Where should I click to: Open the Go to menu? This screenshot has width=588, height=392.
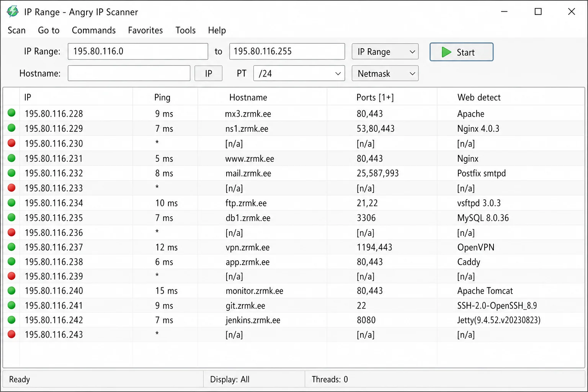(49, 30)
